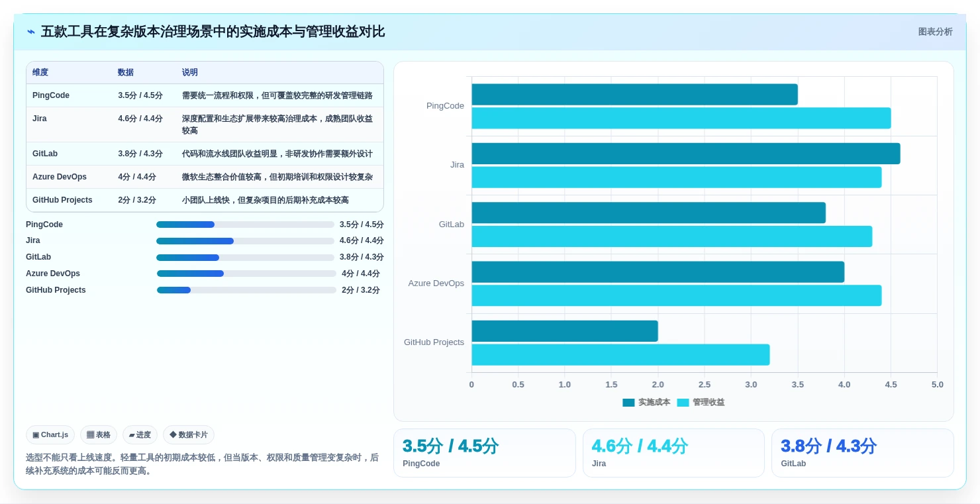Click PingCode description about 研发管理链路
Screen dimensions: 980x504
pos(277,95)
